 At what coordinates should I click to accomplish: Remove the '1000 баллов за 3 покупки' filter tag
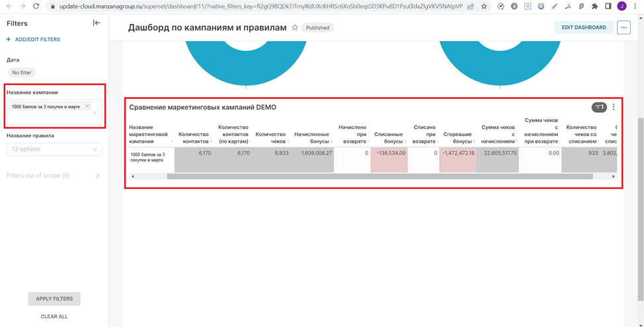pyautogui.click(x=87, y=106)
